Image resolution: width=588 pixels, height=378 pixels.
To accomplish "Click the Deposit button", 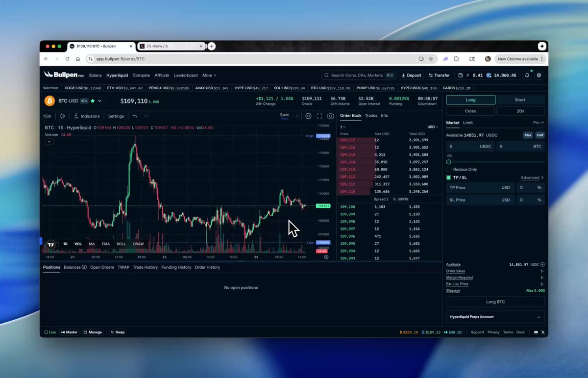I will tap(411, 75).
